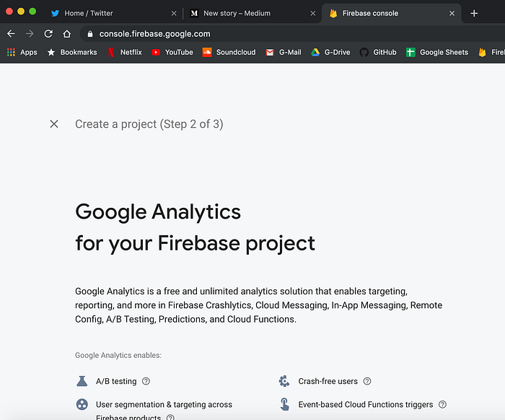505x420 pixels.
Task: Open a new browser tab
Action: tap(474, 13)
